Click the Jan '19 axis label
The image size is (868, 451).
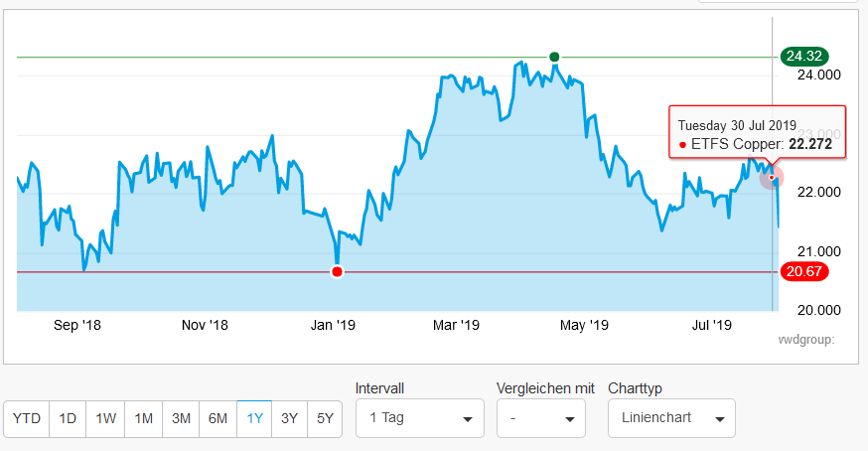pyautogui.click(x=334, y=325)
